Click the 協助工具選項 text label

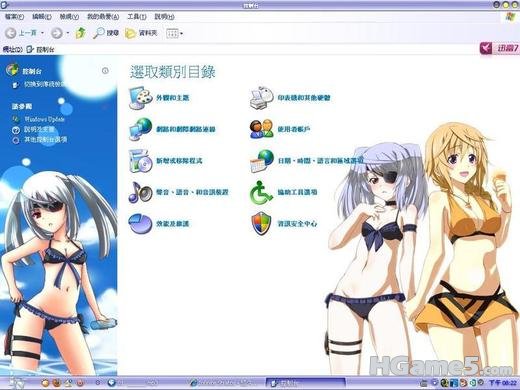pos(297,192)
